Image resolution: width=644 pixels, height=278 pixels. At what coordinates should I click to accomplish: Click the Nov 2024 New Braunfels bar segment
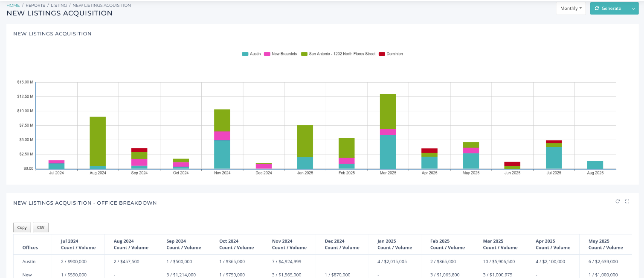[x=222, y=136]
